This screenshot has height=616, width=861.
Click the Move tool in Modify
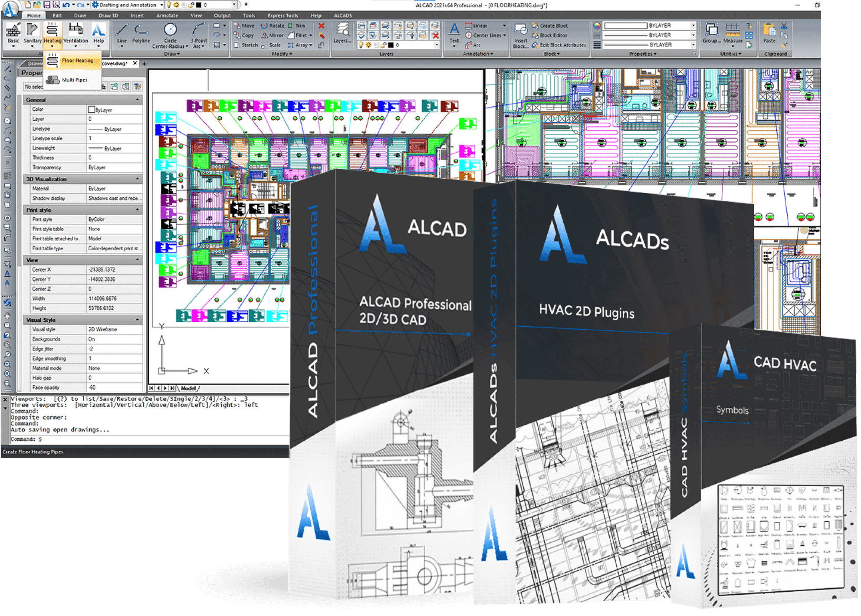point(244,26)
